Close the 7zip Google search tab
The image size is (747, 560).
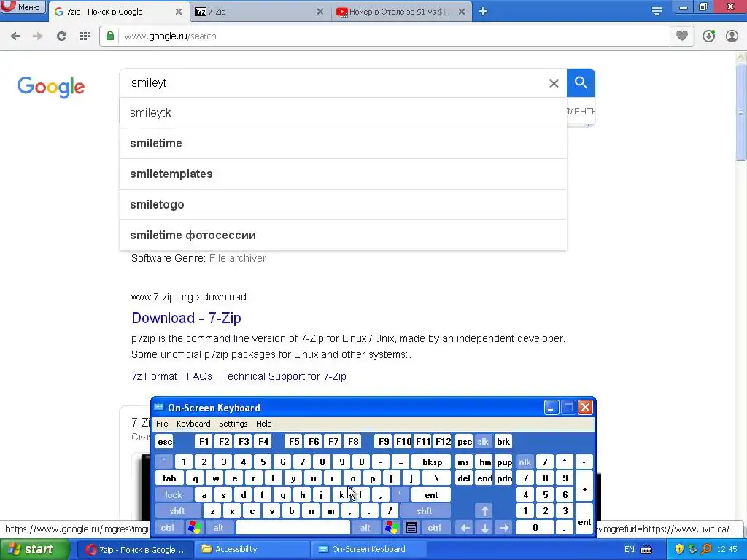(179, 12)
